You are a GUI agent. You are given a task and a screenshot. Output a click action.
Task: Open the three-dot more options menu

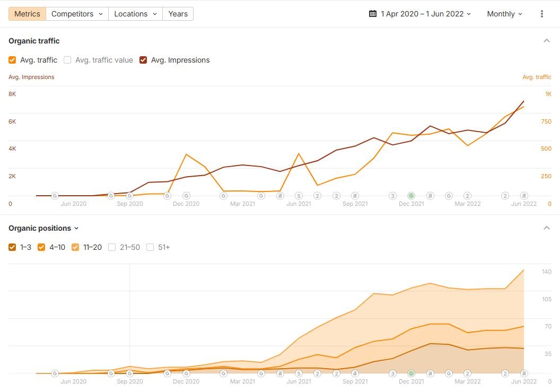click(x=541, y=14)
